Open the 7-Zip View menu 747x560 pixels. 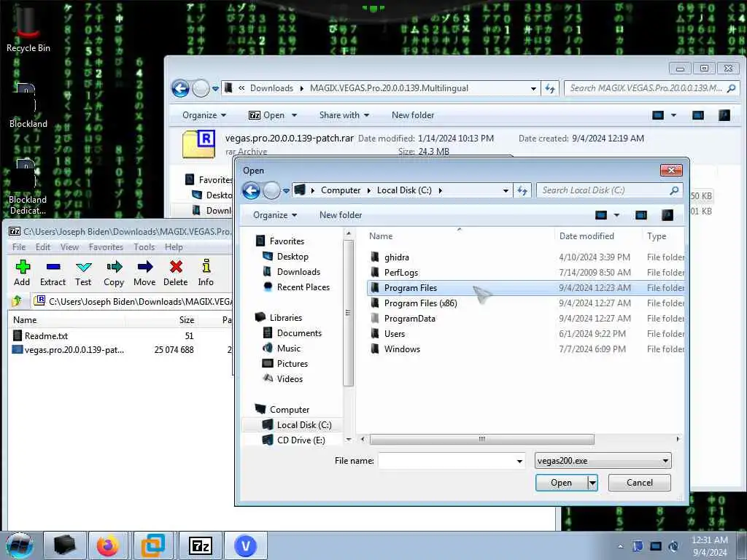pyautogui.click(x=69, y=246)
